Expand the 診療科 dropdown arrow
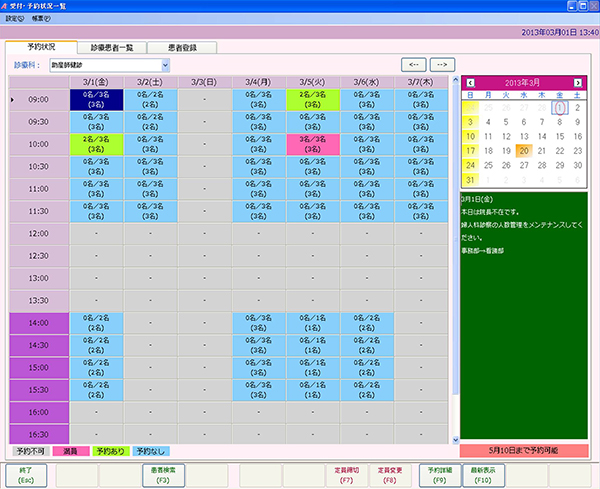This screenshot has height=489, width=600. coord(165,65)
